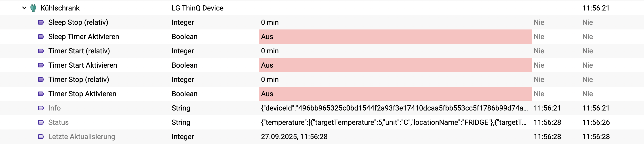Click the Info variable icon
The height and width of the screenshot is (146, 644).
[41, 108]
